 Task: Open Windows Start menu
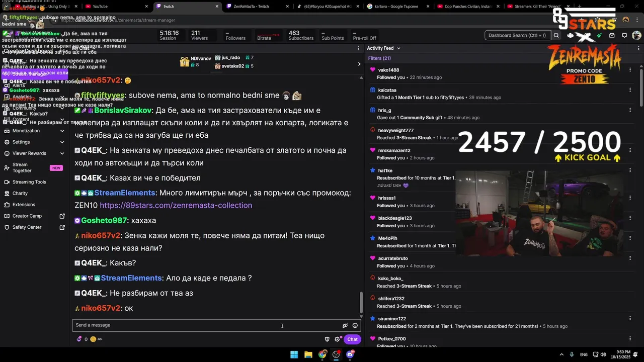(294, 354)
